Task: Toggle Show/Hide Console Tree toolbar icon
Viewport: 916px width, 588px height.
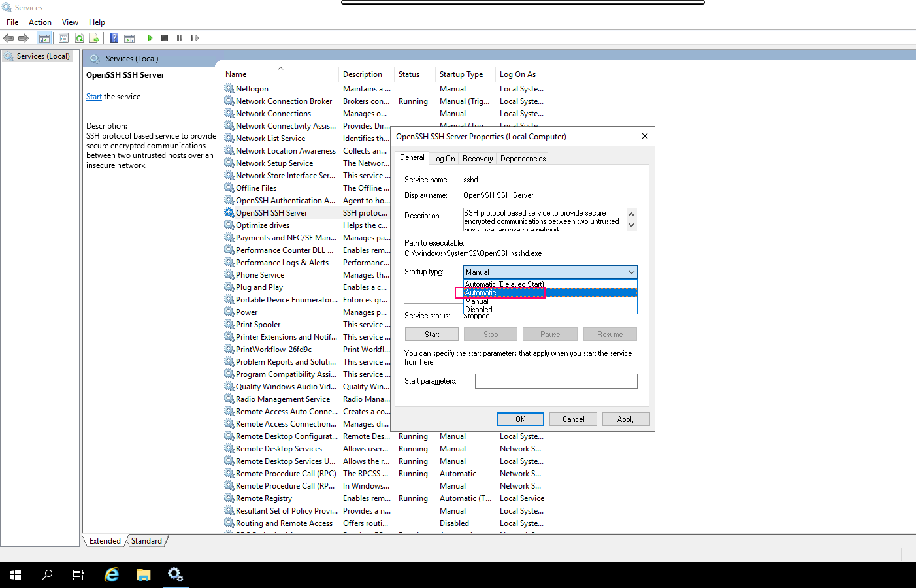Action: [44, 38]
